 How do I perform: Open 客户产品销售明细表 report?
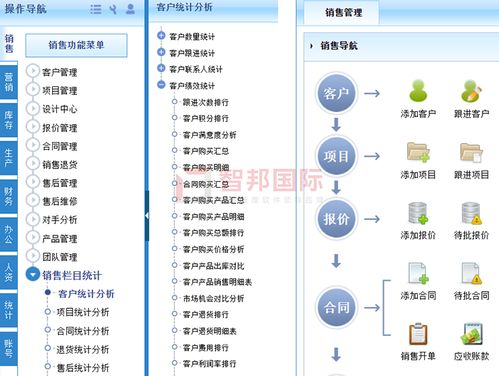[x=217, y=282]
